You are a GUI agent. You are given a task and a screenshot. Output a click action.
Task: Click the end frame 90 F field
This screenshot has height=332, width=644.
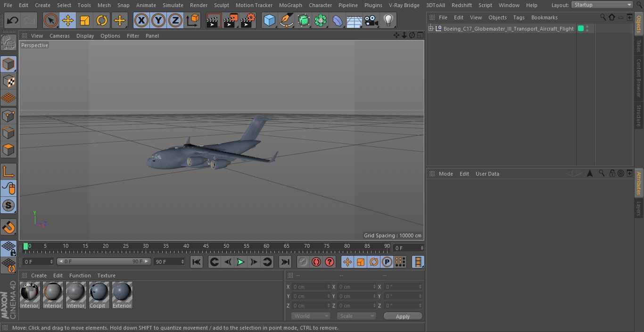tap(170, 261)
